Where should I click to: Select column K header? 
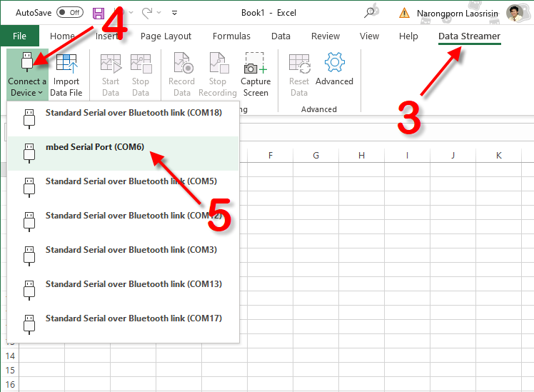498,156
